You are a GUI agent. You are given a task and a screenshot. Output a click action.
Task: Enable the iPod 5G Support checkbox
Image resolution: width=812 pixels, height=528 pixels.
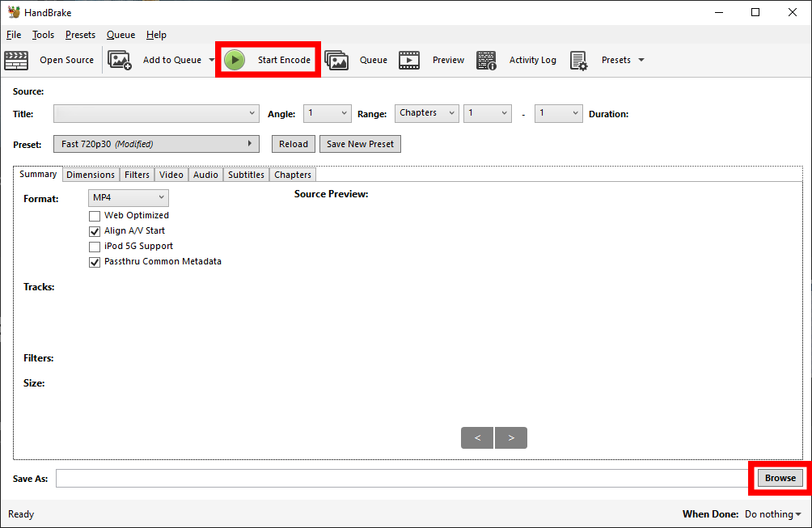pyautogui.click(x=95, y=247)
